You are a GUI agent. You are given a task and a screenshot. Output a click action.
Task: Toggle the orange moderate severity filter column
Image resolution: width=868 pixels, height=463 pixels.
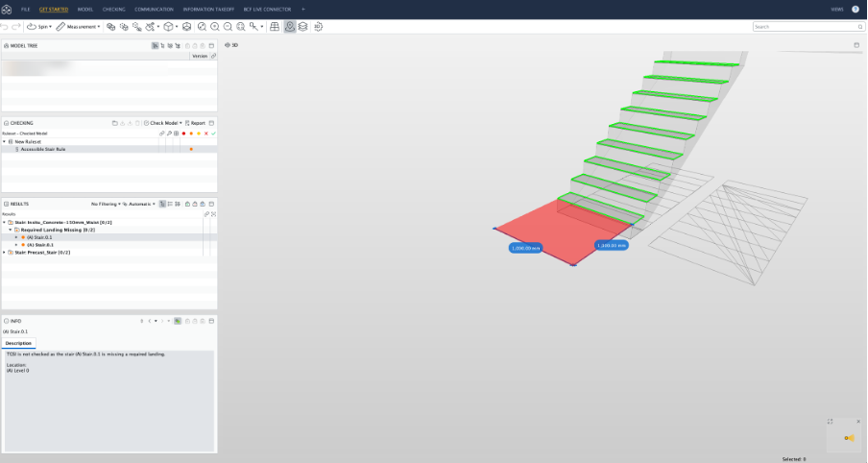[x=191, y=134]
